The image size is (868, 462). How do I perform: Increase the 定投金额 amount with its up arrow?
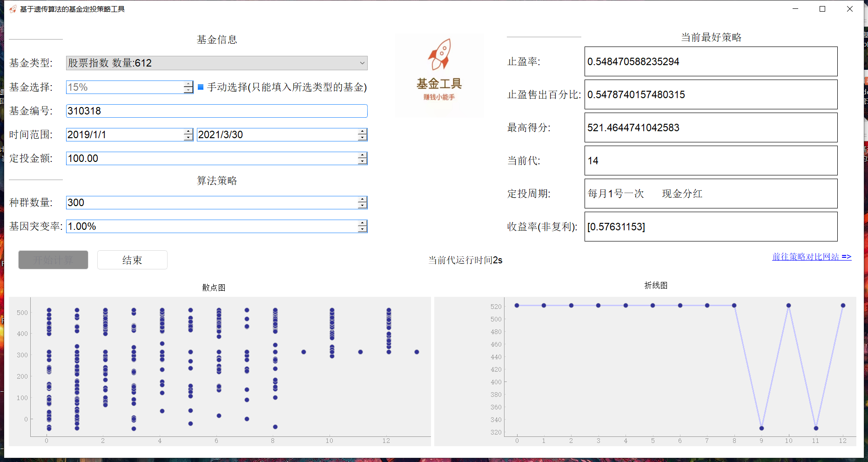click(x=362, y=155)
